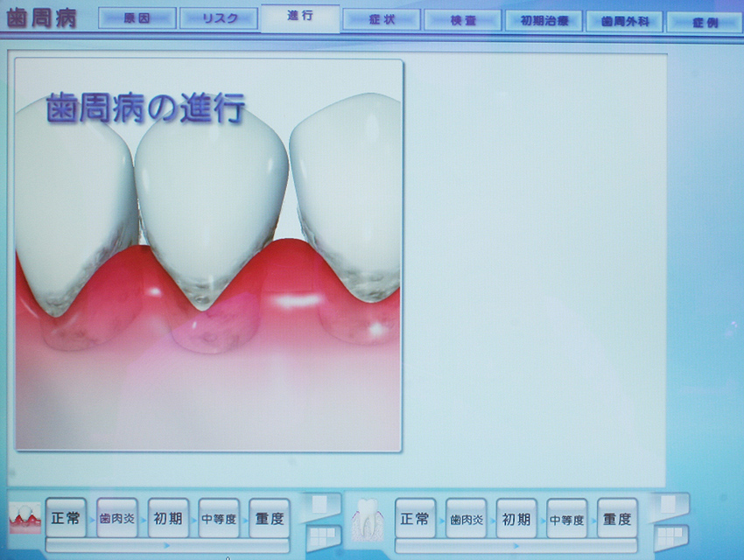
Task: Select 歯肉炎 stage in the gum-view row
Action: coord(117,518)
